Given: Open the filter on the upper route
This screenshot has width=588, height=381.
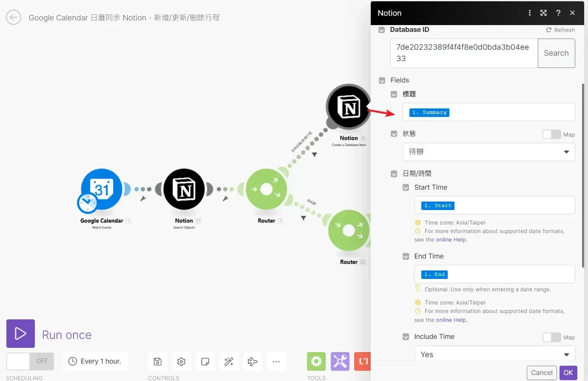Looking at the screenshot, I should coord(315,155).
